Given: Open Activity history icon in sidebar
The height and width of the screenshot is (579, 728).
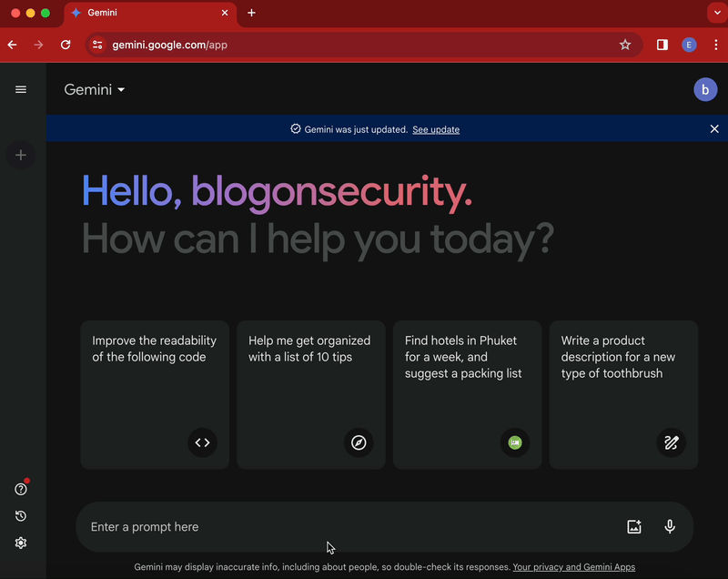Looking at the screenshot, I should [x=20, y=516].
